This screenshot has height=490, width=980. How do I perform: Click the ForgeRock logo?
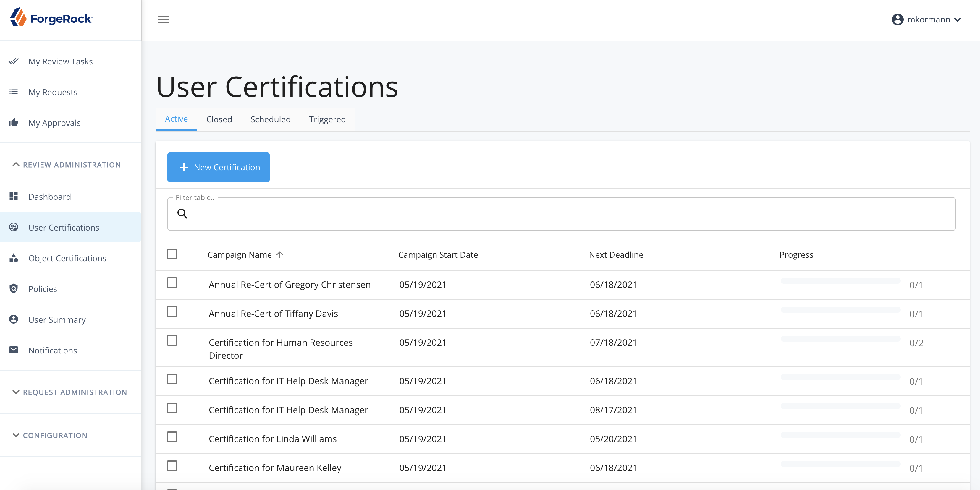click(51, 17)
